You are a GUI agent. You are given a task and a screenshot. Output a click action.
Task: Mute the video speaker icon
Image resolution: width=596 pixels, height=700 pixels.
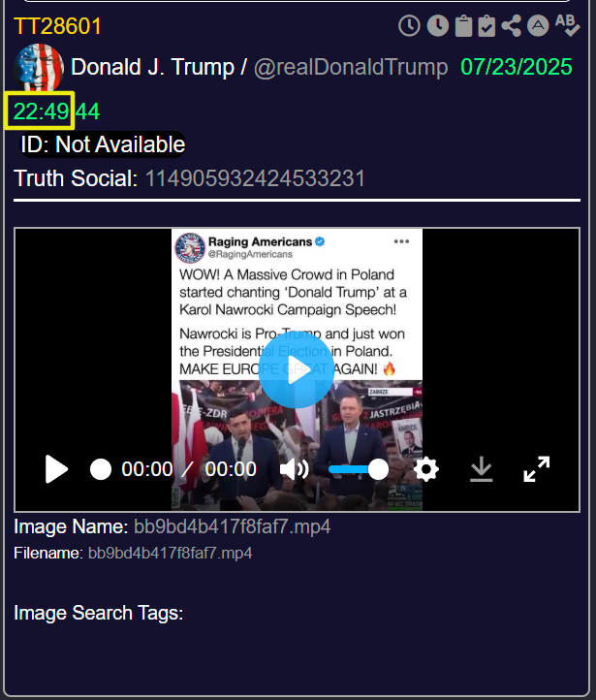[x=294, y=469]
